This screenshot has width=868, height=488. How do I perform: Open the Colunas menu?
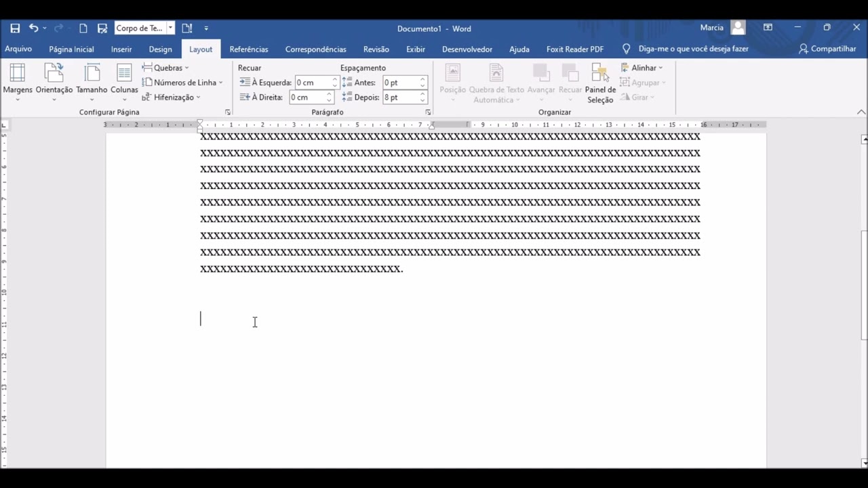[124, 83]
